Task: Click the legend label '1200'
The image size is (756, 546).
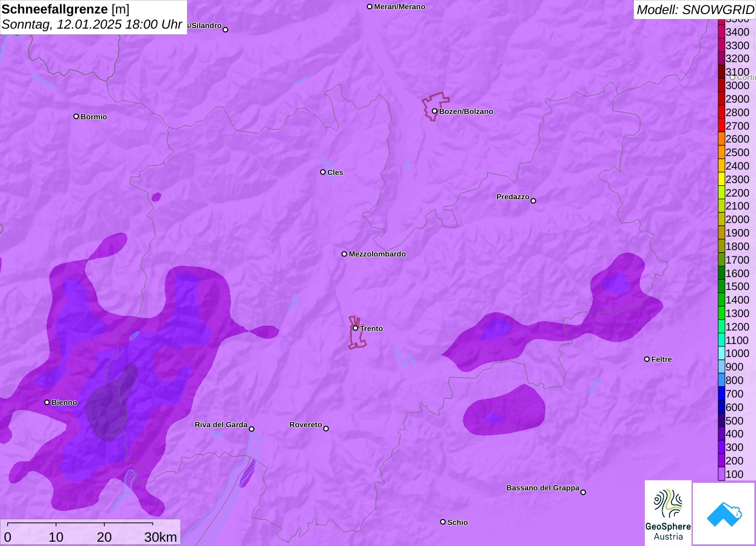Action: tap(737, 327)
